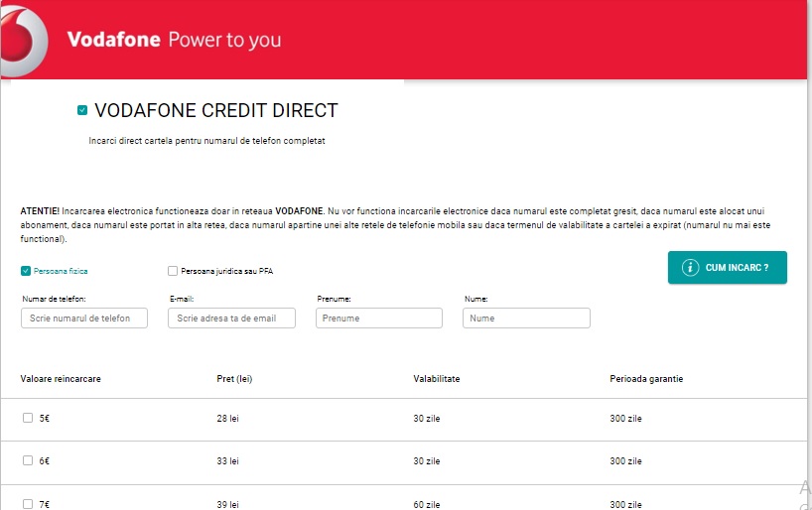Click the Valoare reincarcare column header
This screenshot has height=510, width=812.
coord(61,378)
